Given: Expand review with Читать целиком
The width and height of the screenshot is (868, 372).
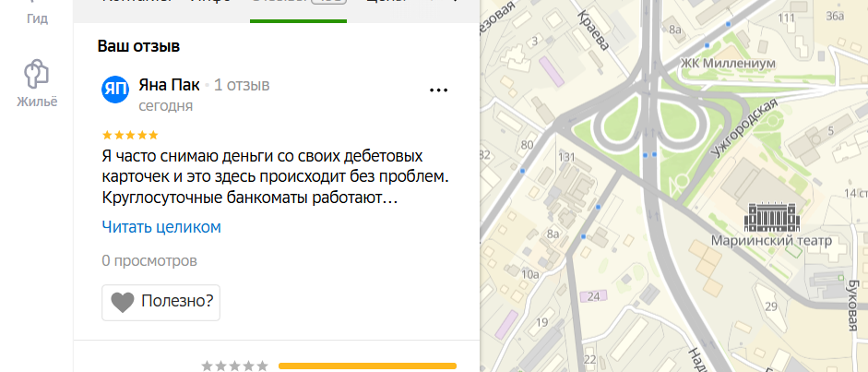Looking at the screenshot, I should (161, 227).
